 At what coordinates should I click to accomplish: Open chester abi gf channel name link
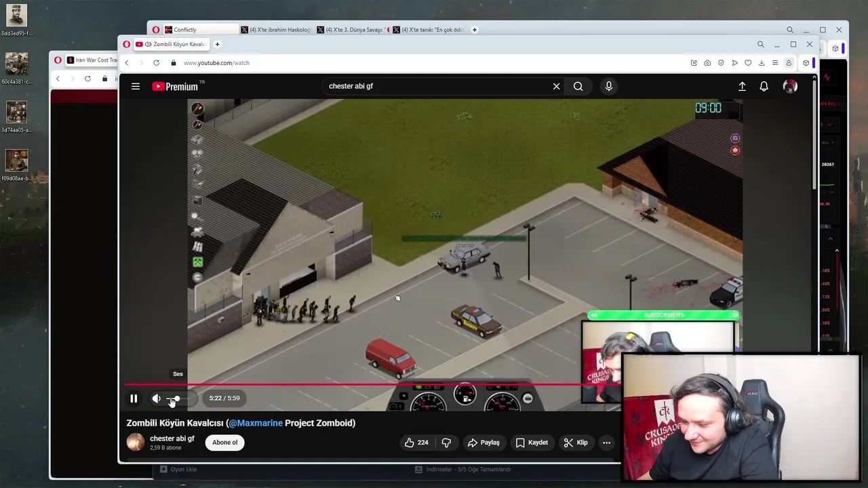point(172,439)
